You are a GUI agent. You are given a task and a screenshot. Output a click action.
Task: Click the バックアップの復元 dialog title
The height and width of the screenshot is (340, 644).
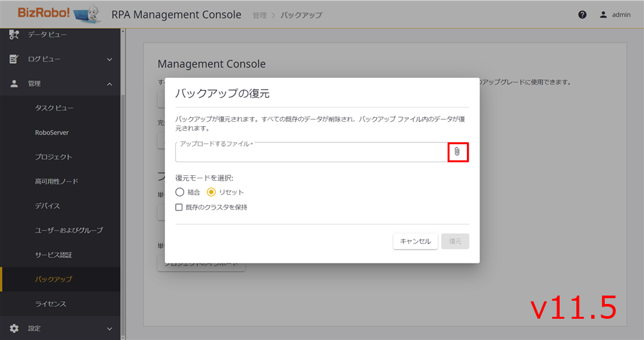pyautogui.click(x=222, y=93)
